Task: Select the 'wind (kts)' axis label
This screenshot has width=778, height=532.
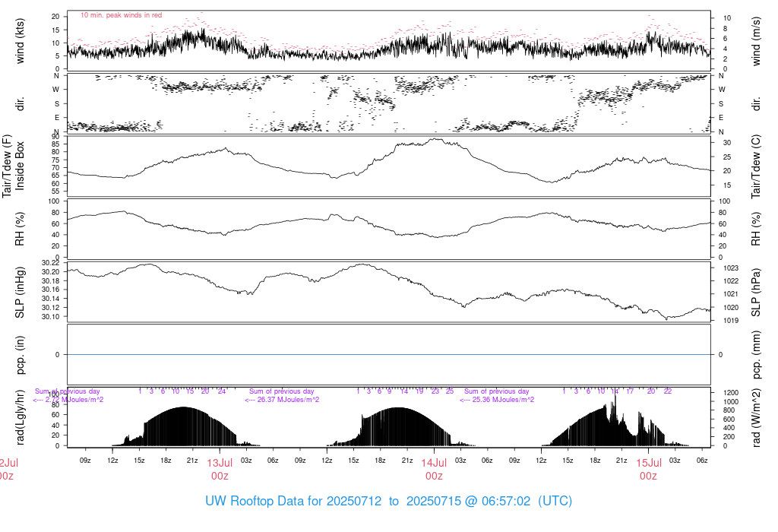Action: 20,41
